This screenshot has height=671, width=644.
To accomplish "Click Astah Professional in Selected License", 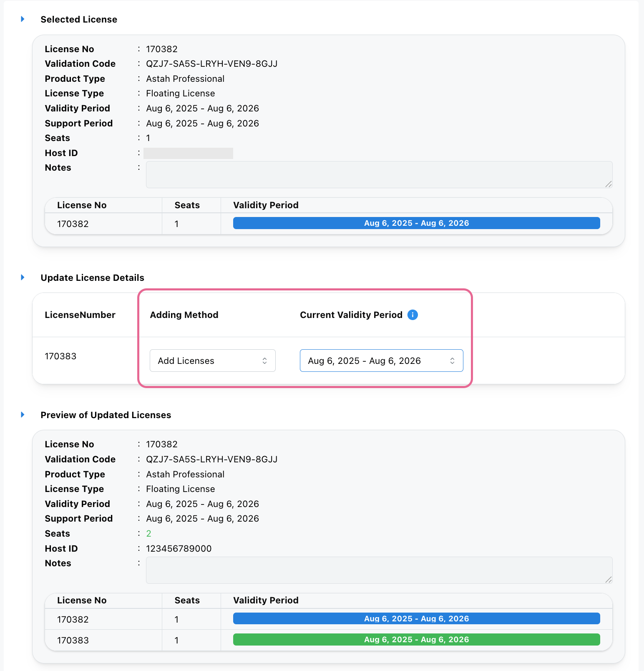I will 185,79.
